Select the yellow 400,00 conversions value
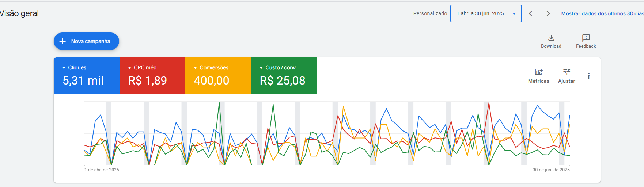 pyautogui.click(x=211, y=81)
